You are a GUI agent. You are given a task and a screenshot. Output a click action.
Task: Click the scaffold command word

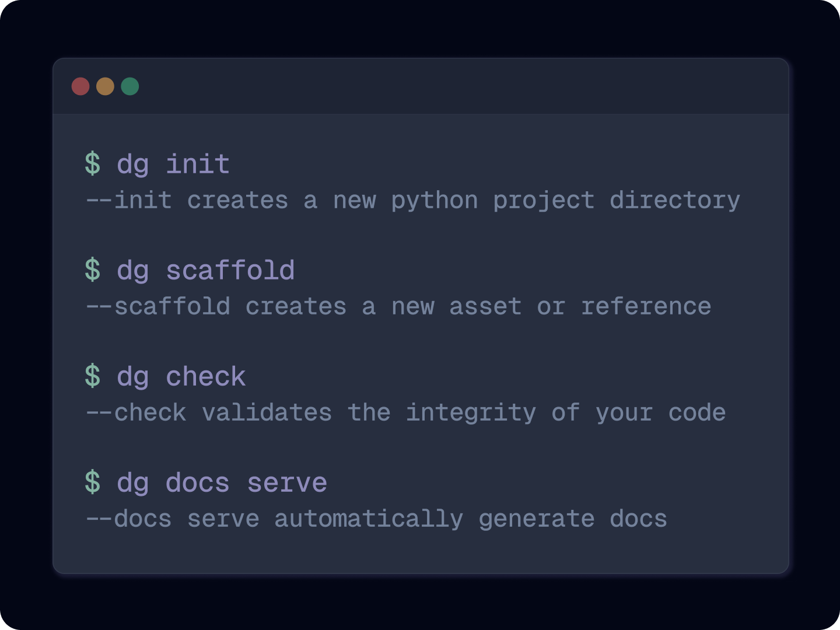coord(230,270)
